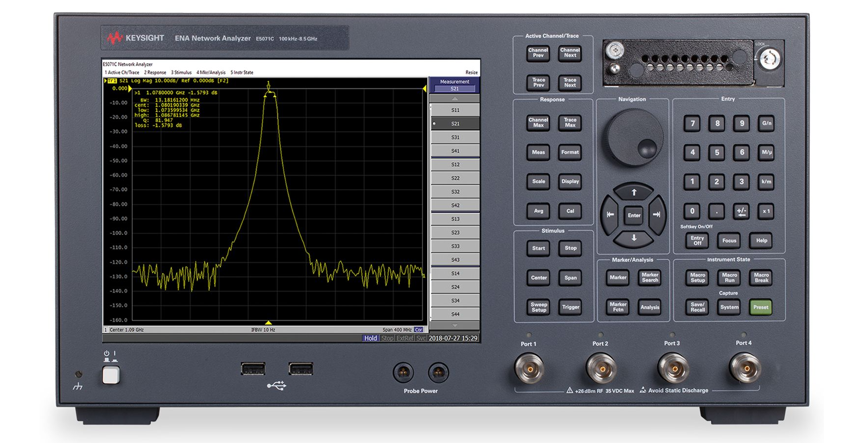Toggle softkeys with Entry Off key
This screenshot has height=443, width=868.
coord(697,241)
